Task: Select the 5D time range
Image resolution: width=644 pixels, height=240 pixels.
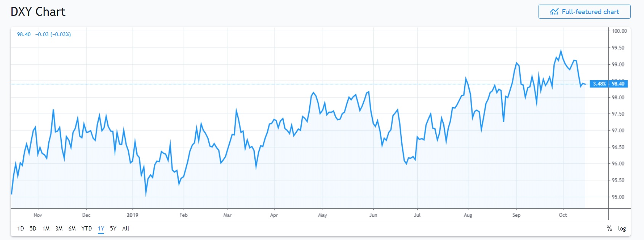Action: pyautogui.click(x=33, y=229)
